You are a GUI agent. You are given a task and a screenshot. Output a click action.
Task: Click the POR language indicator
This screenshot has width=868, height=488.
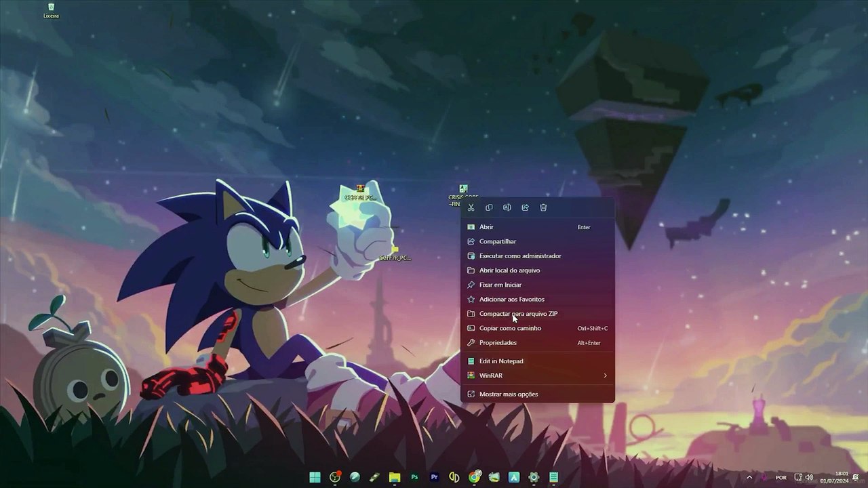(x=781, y=477)
